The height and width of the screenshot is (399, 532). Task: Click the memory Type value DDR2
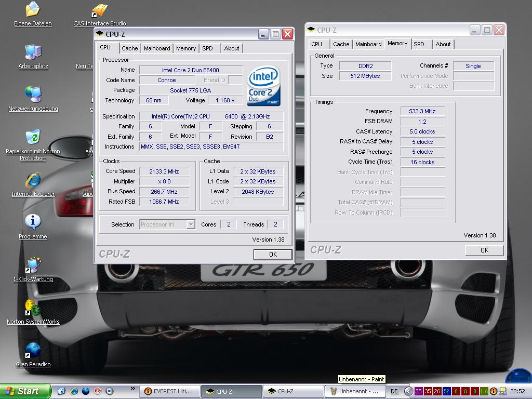(x=365, y=66)
